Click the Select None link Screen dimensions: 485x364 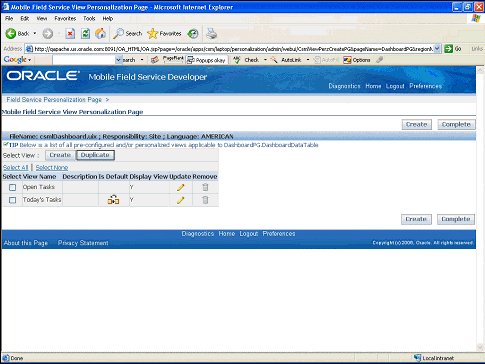tap(52, 167)
